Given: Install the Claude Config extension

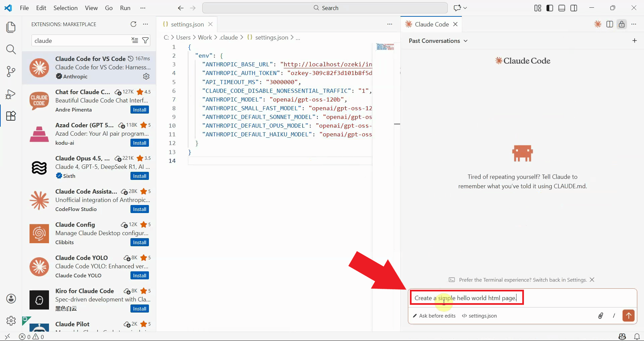Looking at the screenshot, I should point(140,243).
